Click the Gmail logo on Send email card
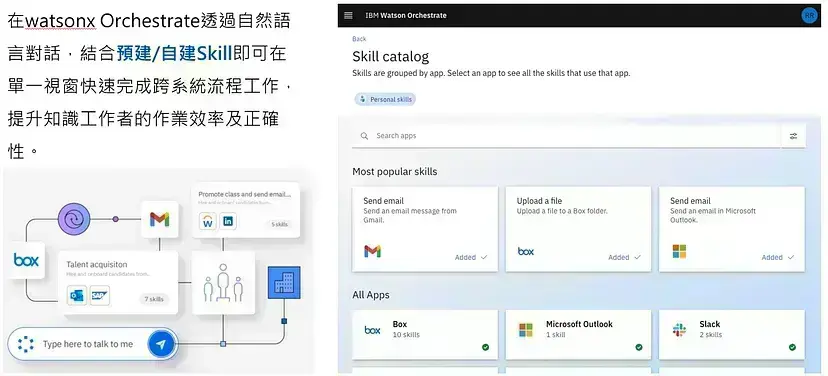This screenshot has width=828, height=376. click(372, 251)
